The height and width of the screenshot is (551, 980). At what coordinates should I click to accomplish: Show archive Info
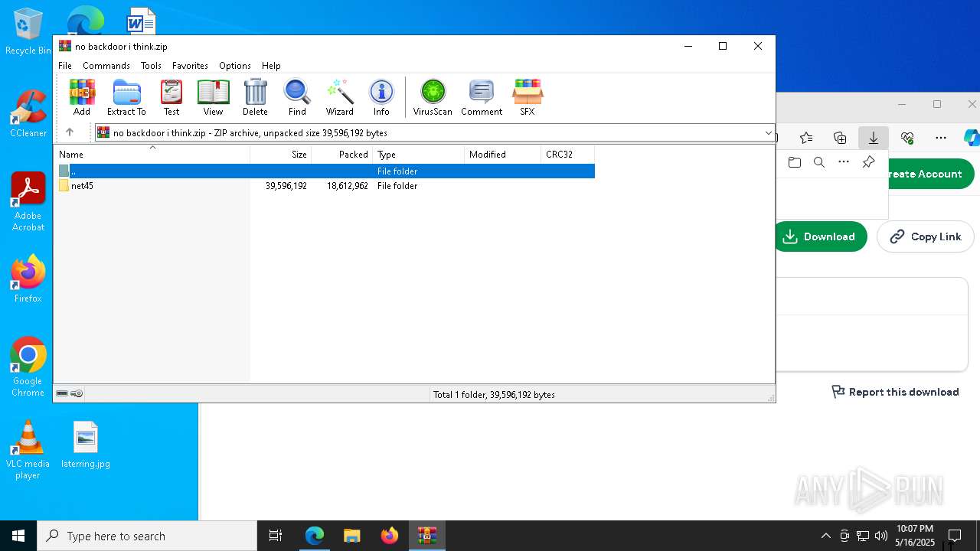381,97
